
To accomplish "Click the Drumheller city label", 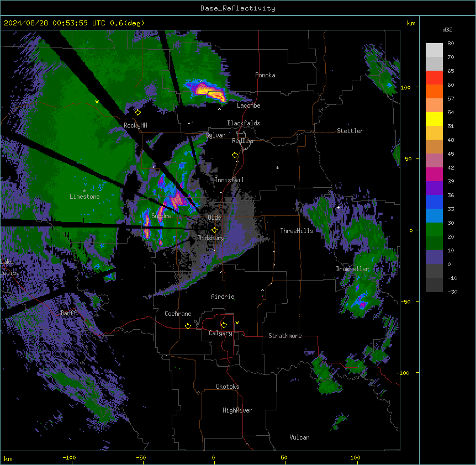I will (x=352, y=269).
